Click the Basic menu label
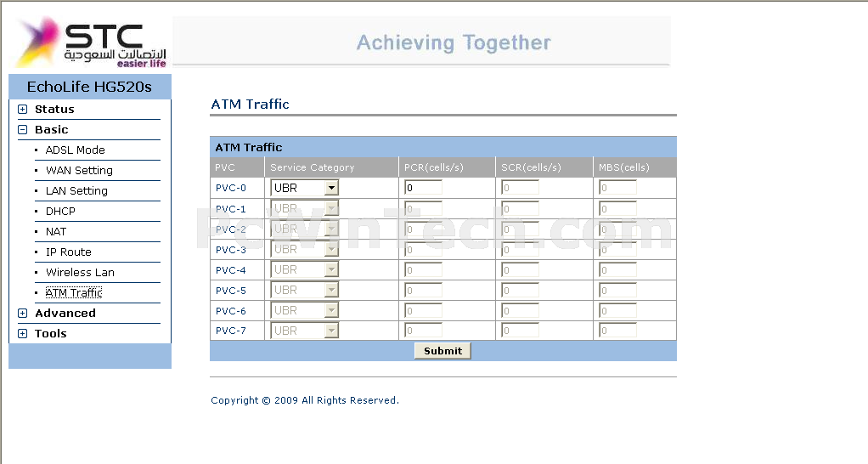This screenshot has width=868, height=464. pos(52,129)
